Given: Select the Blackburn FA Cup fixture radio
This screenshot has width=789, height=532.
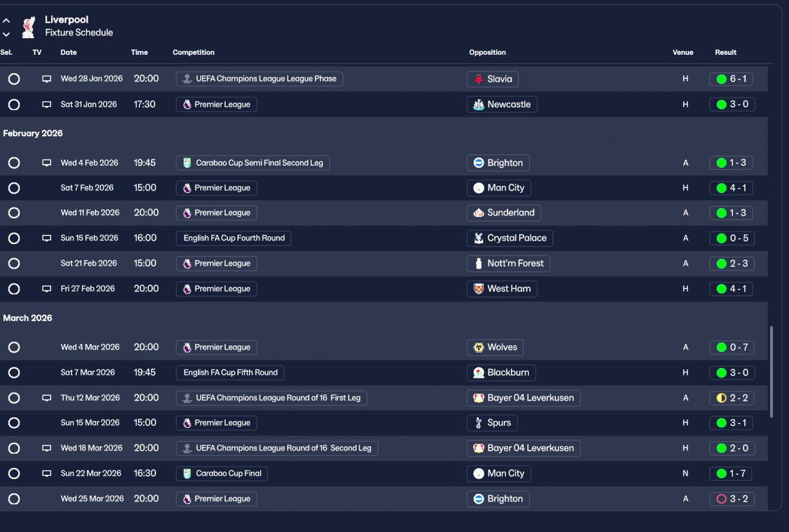Looking at the screenshot, I should 14,372.
